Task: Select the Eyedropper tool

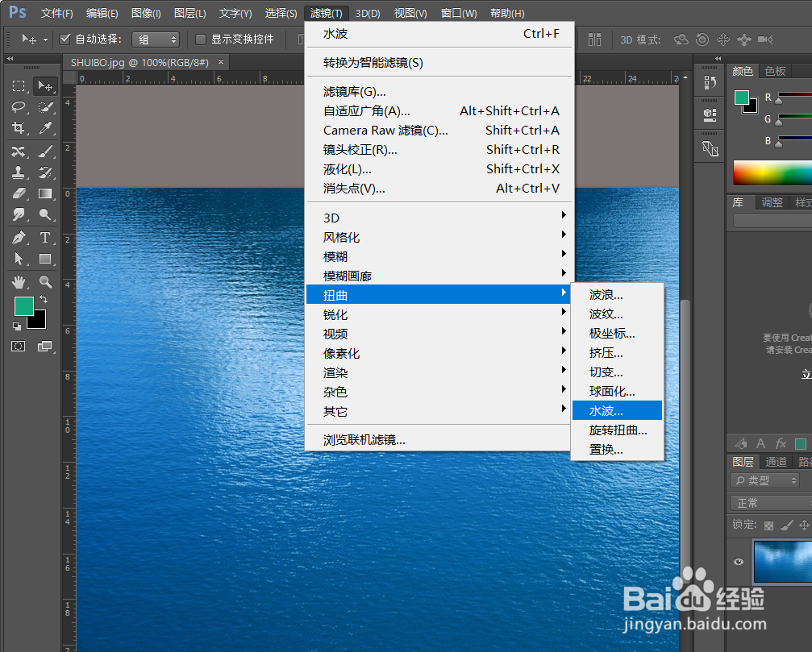Action: pos(45,128)
